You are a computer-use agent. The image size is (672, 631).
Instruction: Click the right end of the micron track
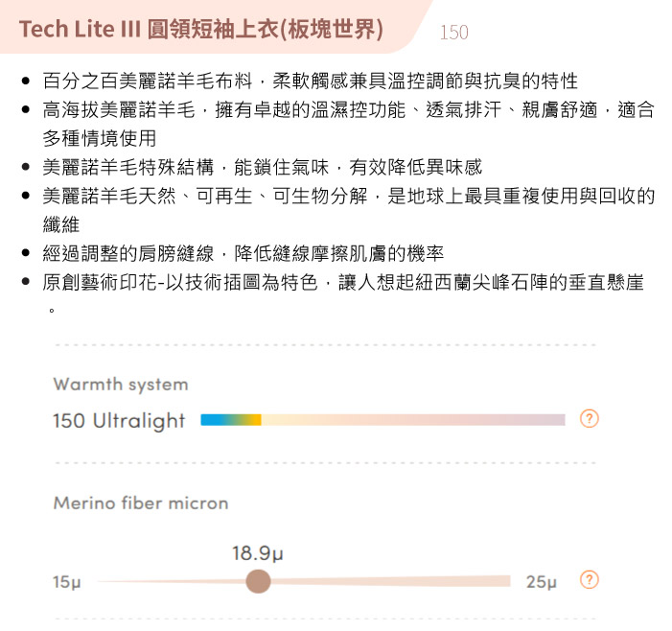click(506, 581)
